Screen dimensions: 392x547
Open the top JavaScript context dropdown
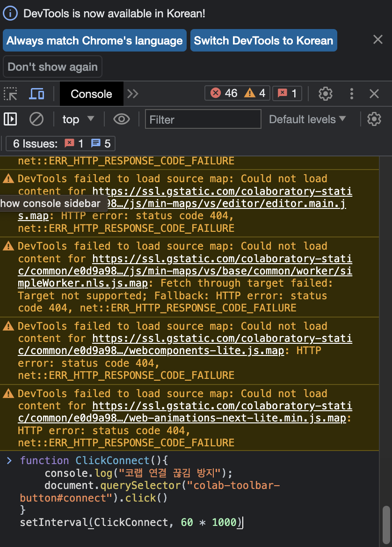pos(79,119)
